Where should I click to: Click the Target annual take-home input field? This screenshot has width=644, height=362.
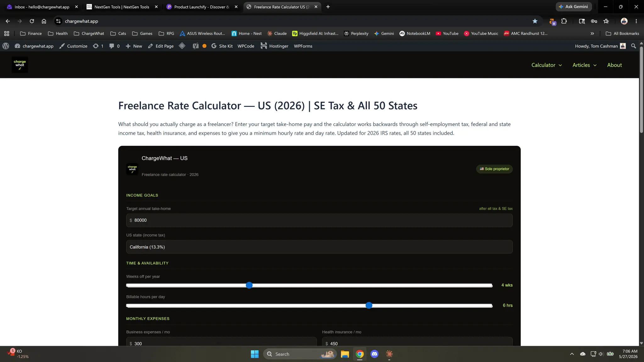click(319, 220)
